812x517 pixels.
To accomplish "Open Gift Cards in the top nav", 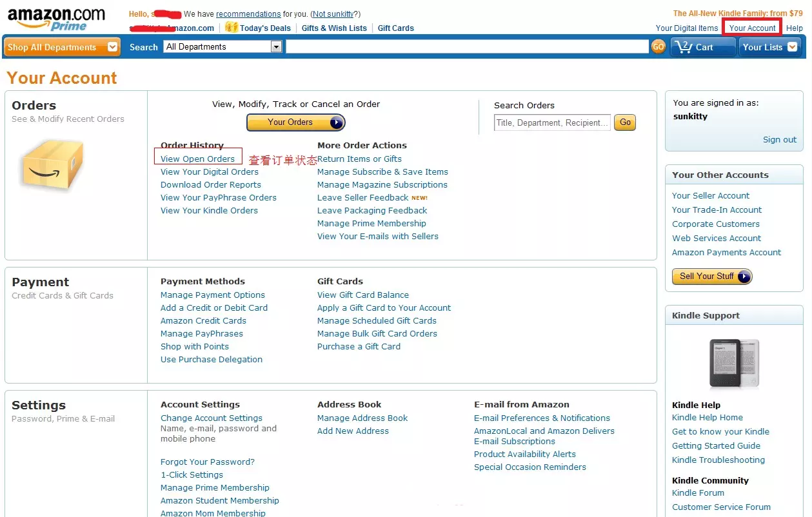I will point(396,28).
